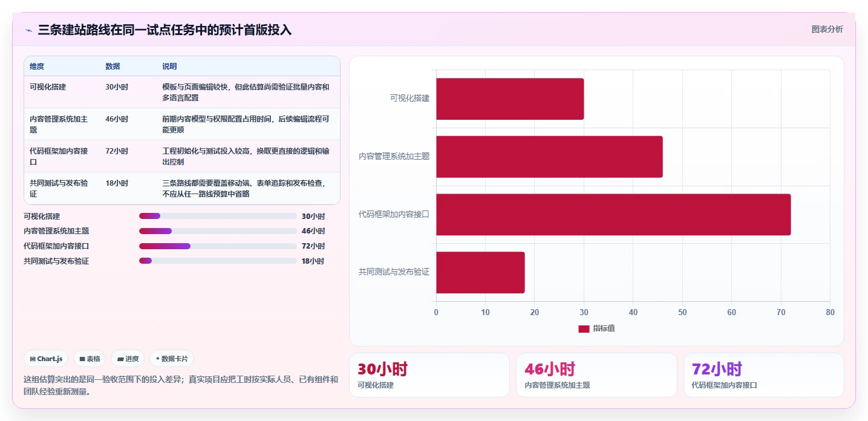The width and height of the screenshot is (868, 421).
Task: Click the 共同测试与发布验证 label in the progress list
Action: pos(56,261)
